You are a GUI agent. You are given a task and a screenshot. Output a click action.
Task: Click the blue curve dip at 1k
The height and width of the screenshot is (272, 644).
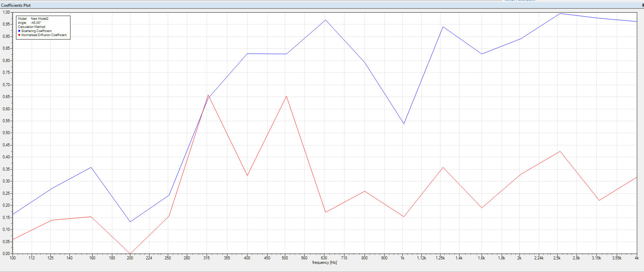(404, 124)
